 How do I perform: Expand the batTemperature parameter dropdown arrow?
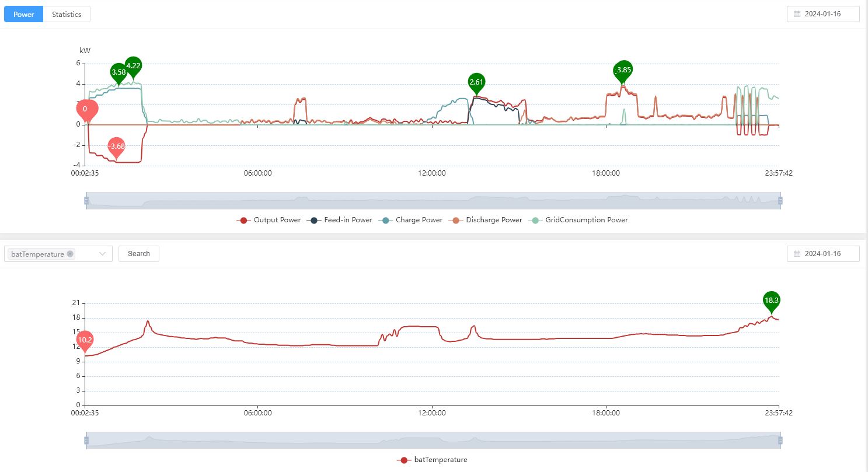coord(103,254)
